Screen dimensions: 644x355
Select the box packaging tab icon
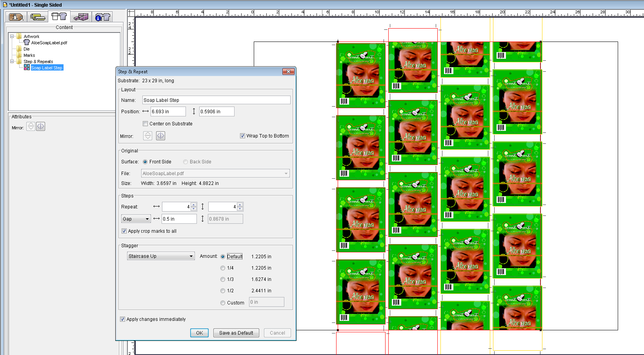pos(81,17)
